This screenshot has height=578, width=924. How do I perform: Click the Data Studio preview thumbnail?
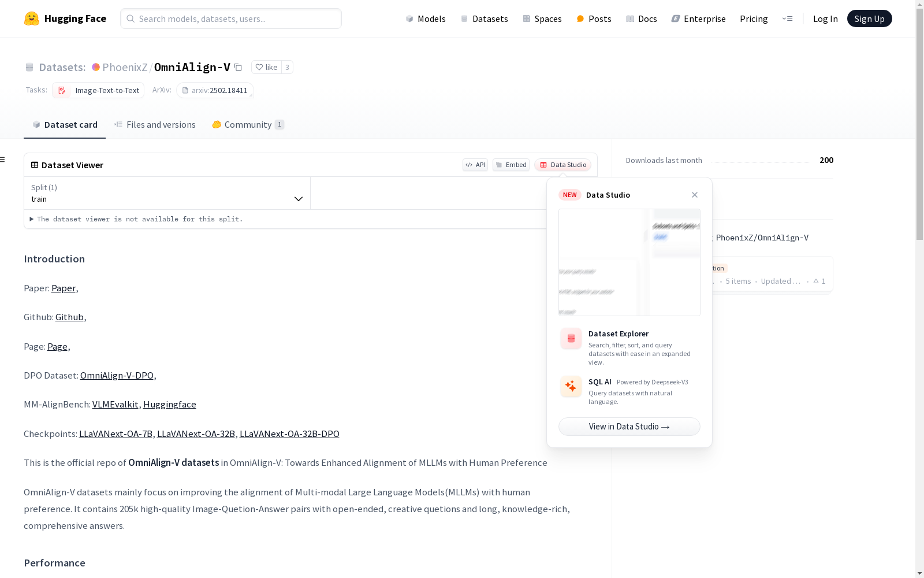pos(629,262)
